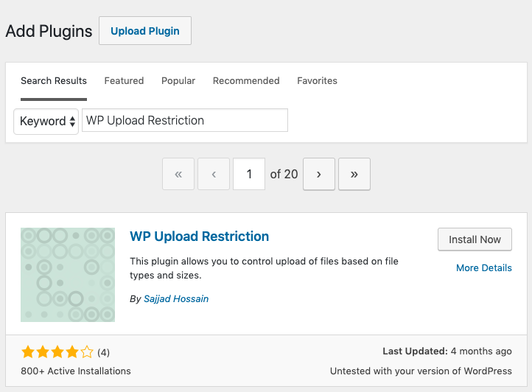Open the Favorites tab
The image size is (532, 392).
317,81
